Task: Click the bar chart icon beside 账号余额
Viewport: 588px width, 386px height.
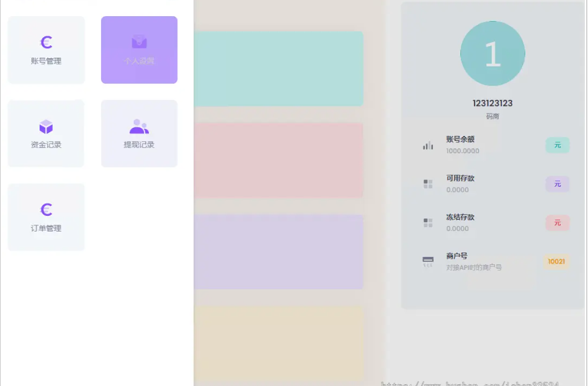Action: coord(428,145)
